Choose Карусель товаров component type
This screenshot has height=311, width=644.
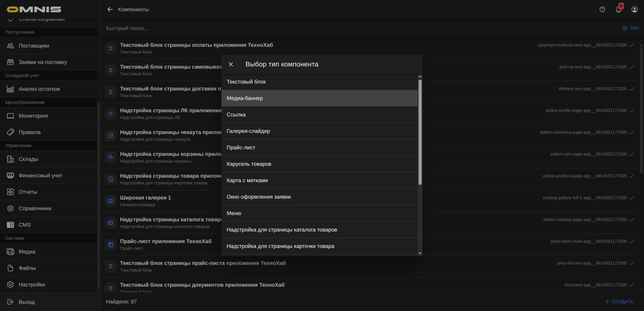[319, 164]
